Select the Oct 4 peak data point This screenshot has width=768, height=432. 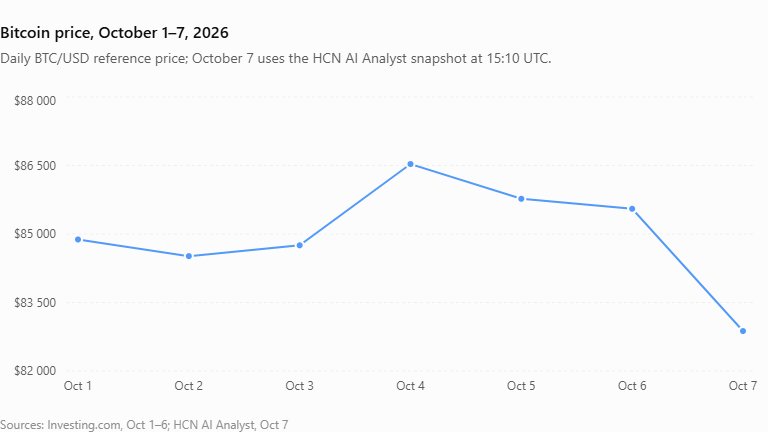pos(410,165)
